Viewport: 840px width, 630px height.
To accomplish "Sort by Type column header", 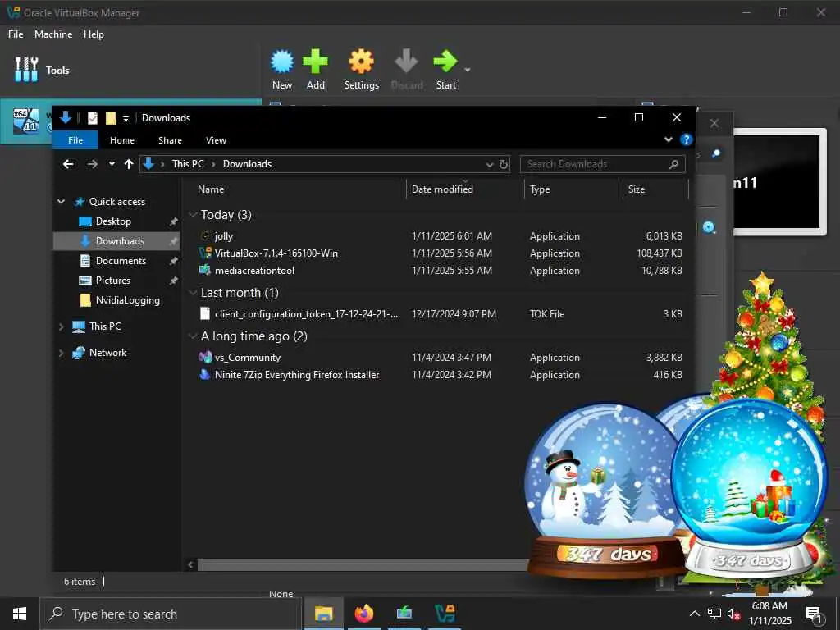I will [x=540, y=189].
